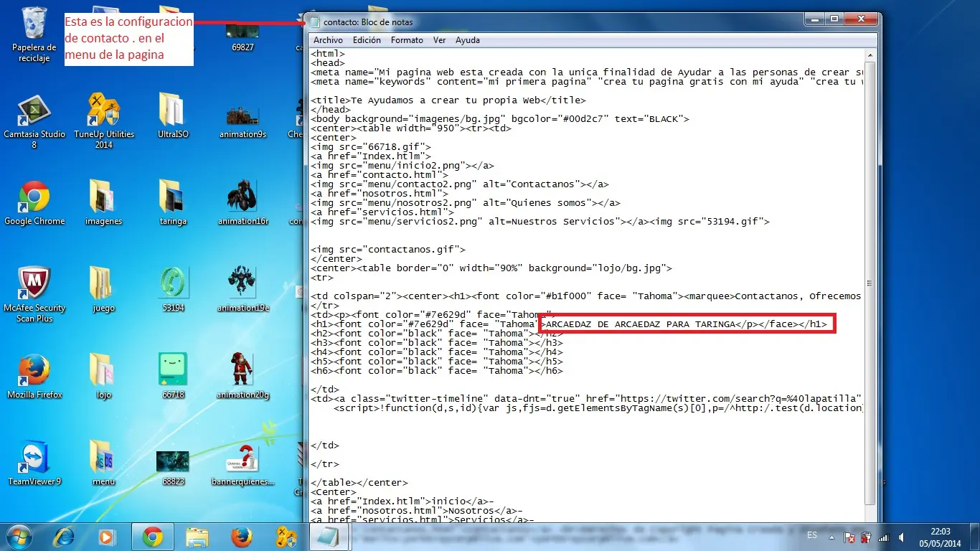The height and width of the screenshot is (551, 980).
Task: Open TuneUp Utilities from the taskbar
Action: tap(285, 536)
